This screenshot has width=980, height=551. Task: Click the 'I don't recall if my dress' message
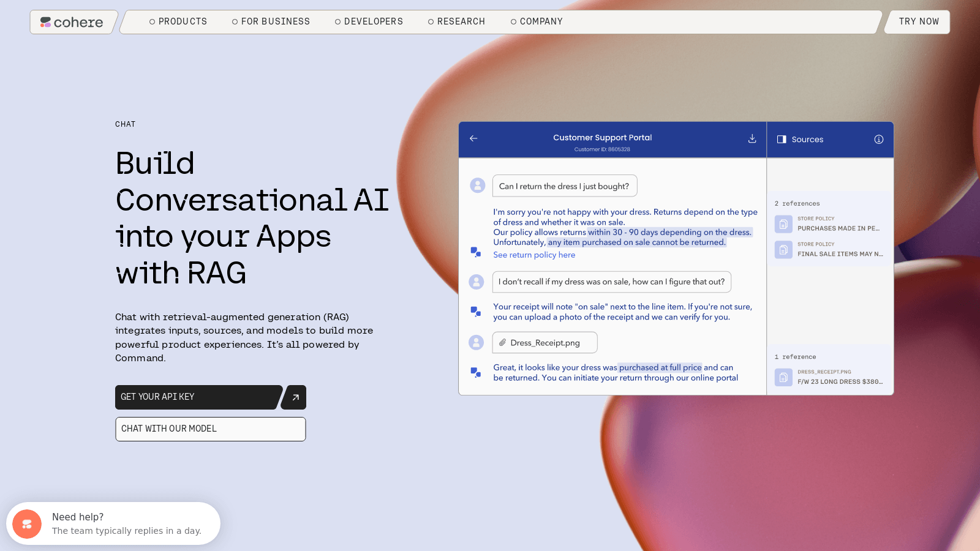click(x=611, y=282)
